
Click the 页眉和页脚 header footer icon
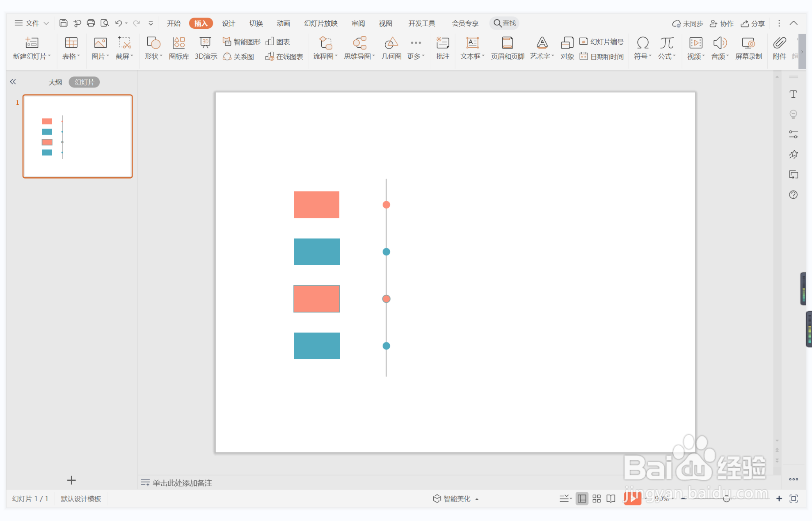coord(507,48)
